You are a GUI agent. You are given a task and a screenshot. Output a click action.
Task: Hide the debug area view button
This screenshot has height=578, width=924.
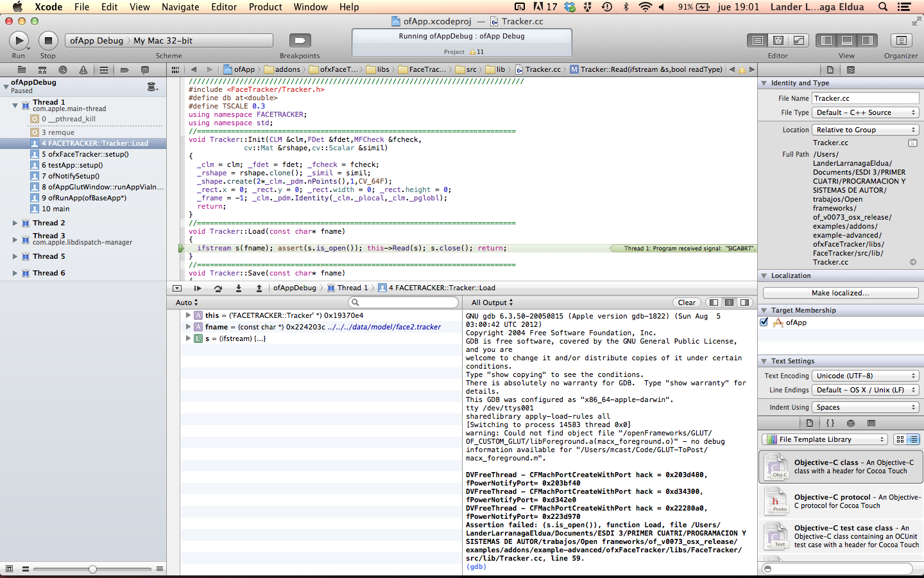pyautogui.click(x=847, y=40)
